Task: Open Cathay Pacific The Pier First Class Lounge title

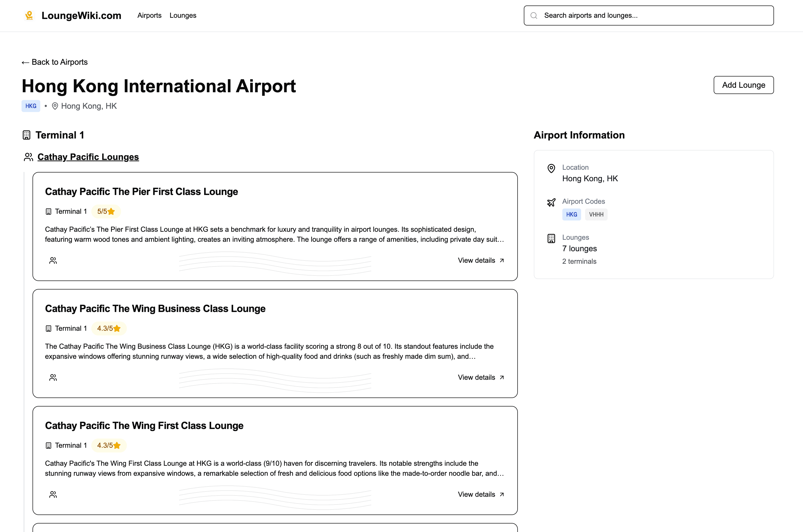Action: point(142,192)
